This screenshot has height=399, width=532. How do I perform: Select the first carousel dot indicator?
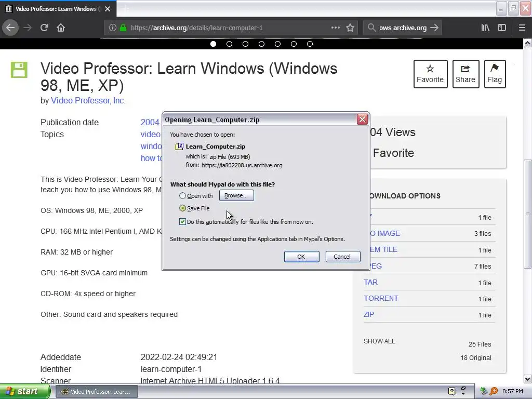pos(213,44)
